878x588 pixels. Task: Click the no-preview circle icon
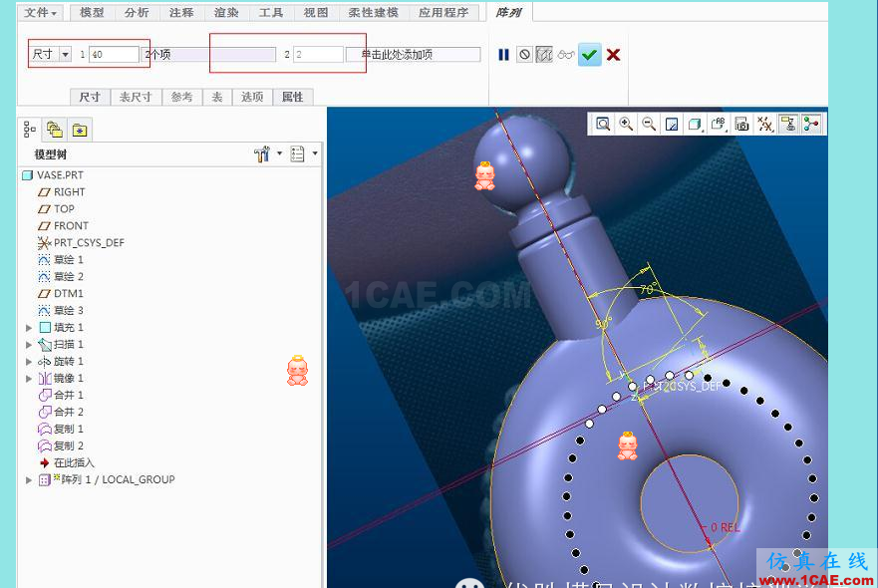tap(524, 55)
